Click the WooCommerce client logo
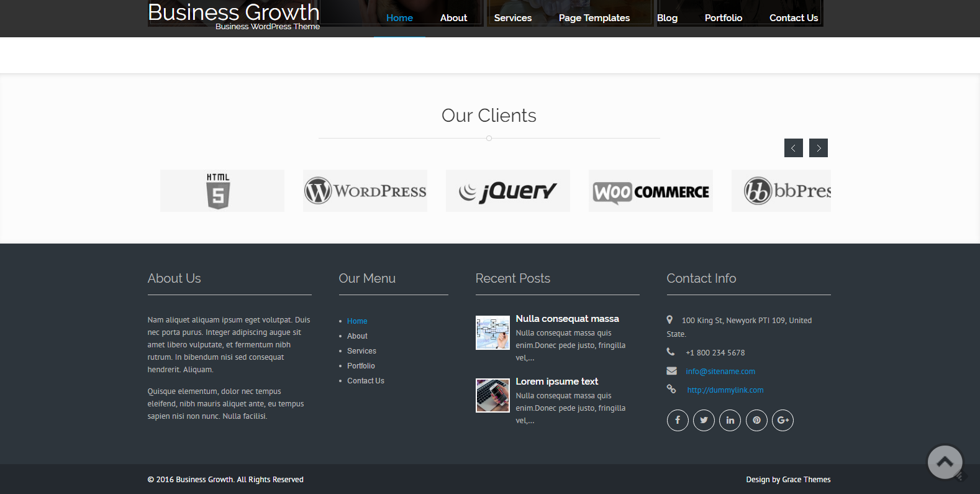The width and height of the screenshot is (980, 494). coord(651,191)
